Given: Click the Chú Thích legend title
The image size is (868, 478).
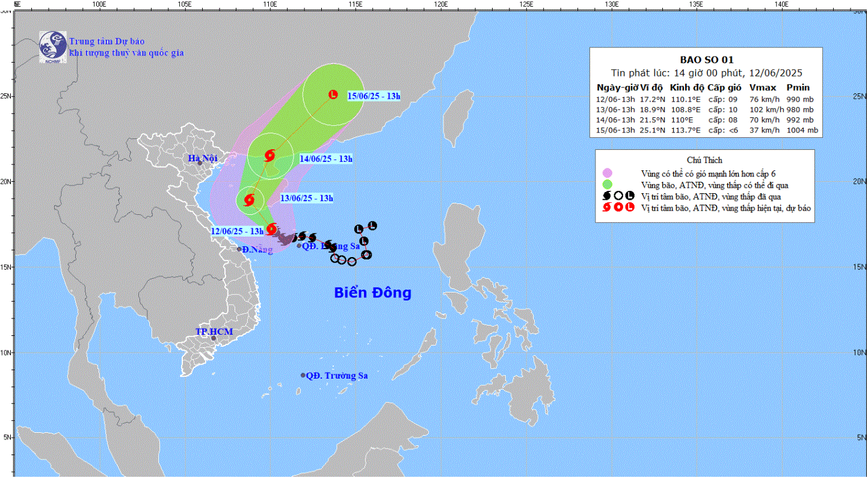Looking at the screenshot, I should 704,160.
